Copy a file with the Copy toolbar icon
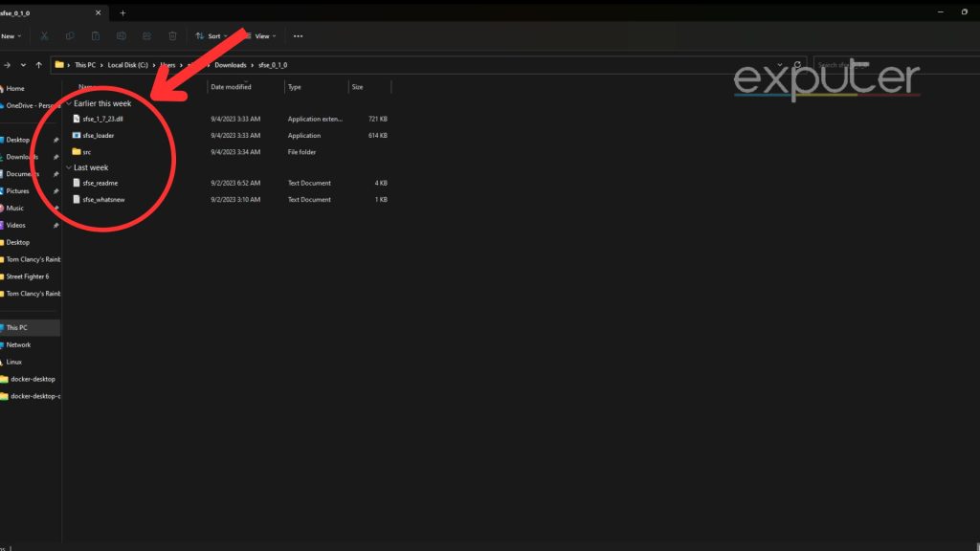Image resolution: width=980 pixels, height=551 pixels. (x=70, y=35)
